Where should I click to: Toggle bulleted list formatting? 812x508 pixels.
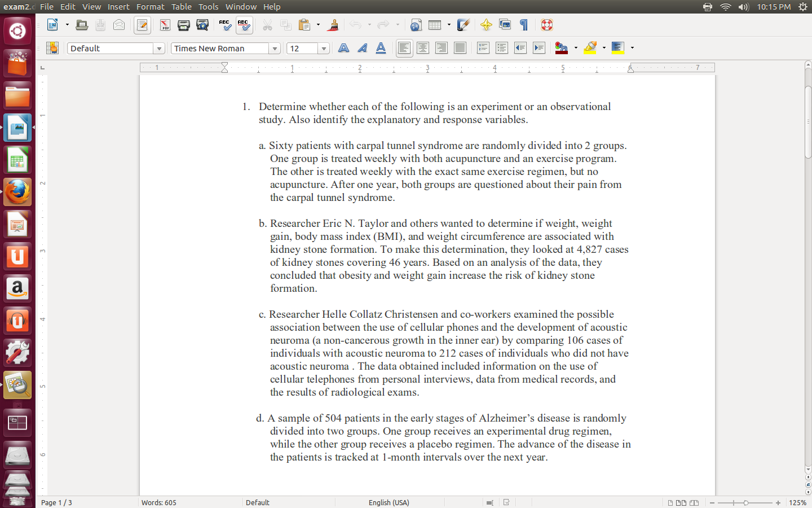501,48
